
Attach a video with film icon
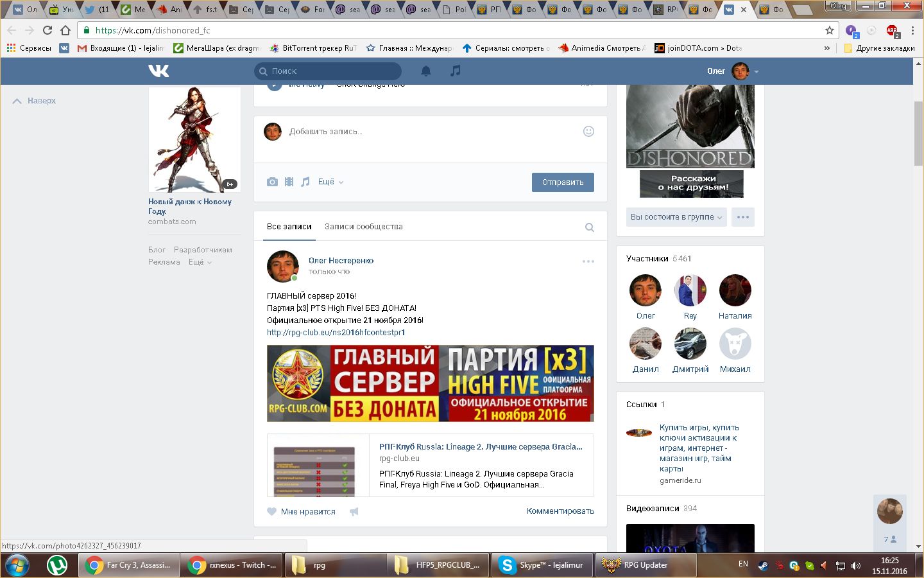289,182
